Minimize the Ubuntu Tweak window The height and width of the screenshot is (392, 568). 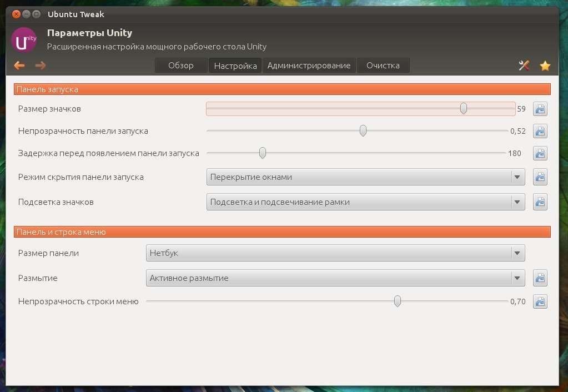[x=26, y=14]
